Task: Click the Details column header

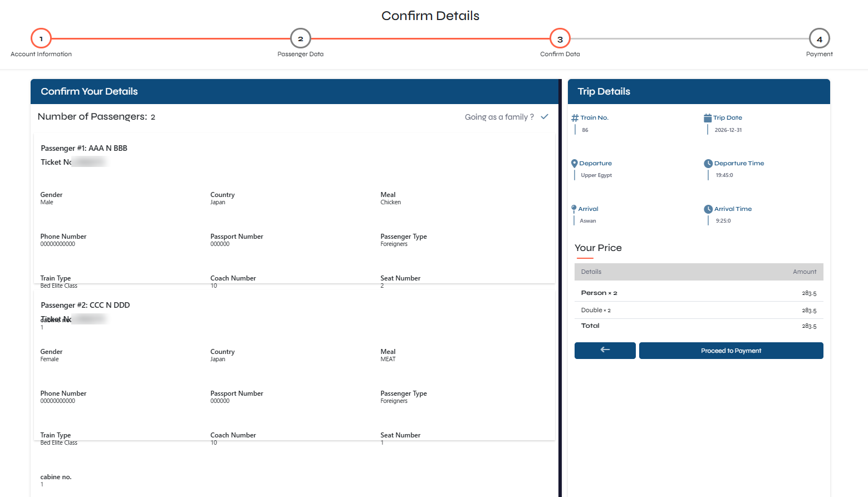Action: click(591, 272)
